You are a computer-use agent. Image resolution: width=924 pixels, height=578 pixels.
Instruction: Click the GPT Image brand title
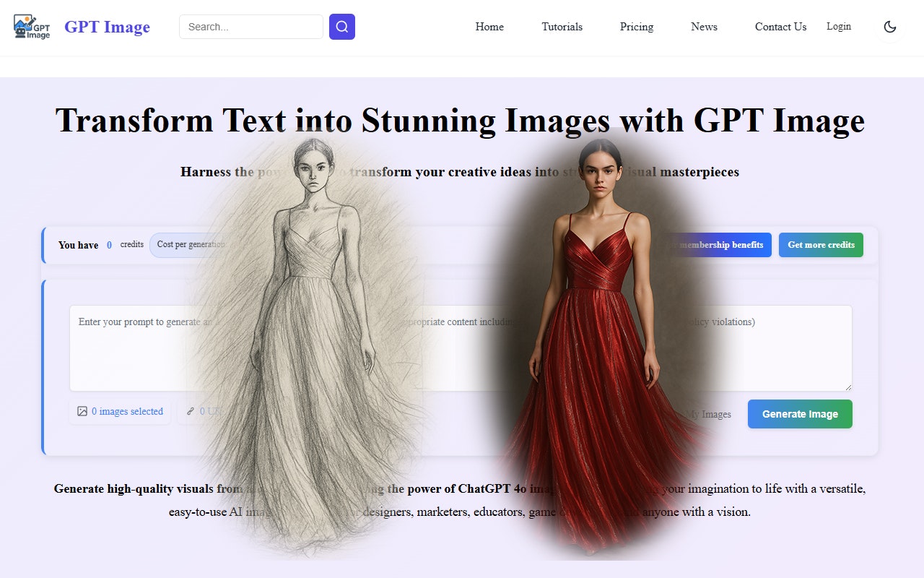point(107,27)
